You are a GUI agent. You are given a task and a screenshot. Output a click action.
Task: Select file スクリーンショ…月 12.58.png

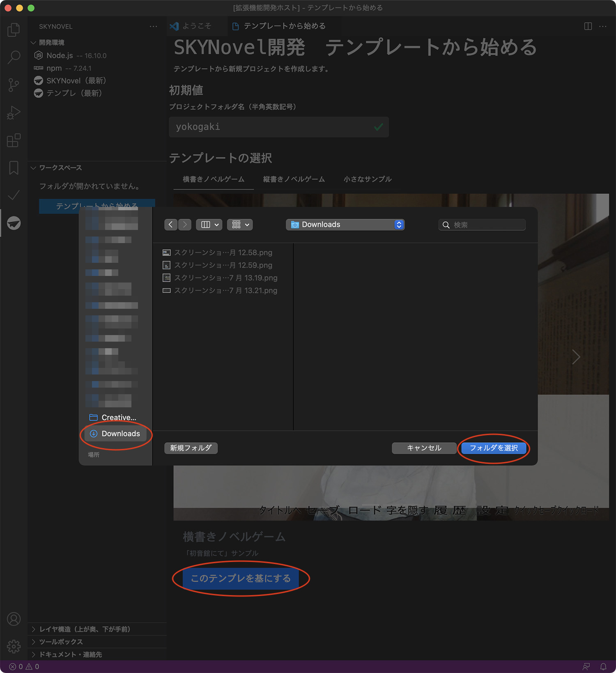[224, 253]
